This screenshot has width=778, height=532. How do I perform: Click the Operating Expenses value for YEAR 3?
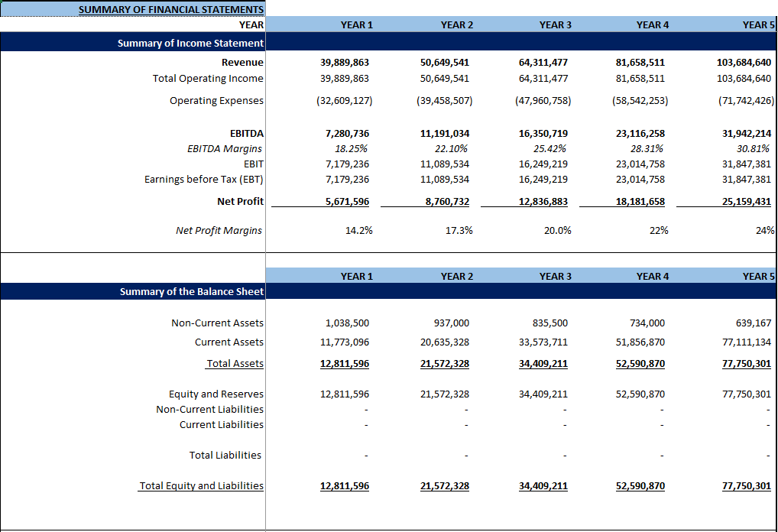[540, 100]
